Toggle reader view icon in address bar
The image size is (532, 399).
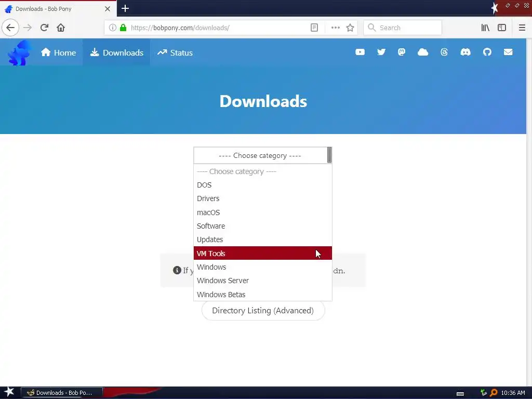(314, 28)
